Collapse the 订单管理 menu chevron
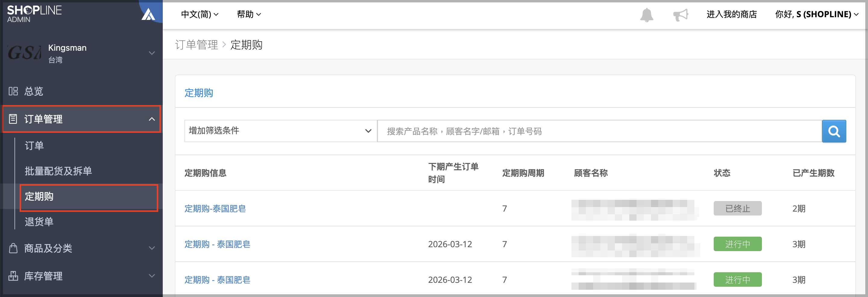Screen dimensions: 868x297 [152, 119]
